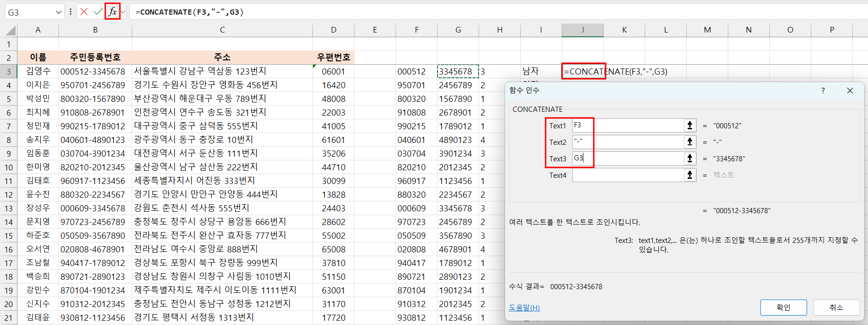The width and height of the screenshot is (868, 325).
Task: Click the 우편번호 header cell
Action: 334,58
